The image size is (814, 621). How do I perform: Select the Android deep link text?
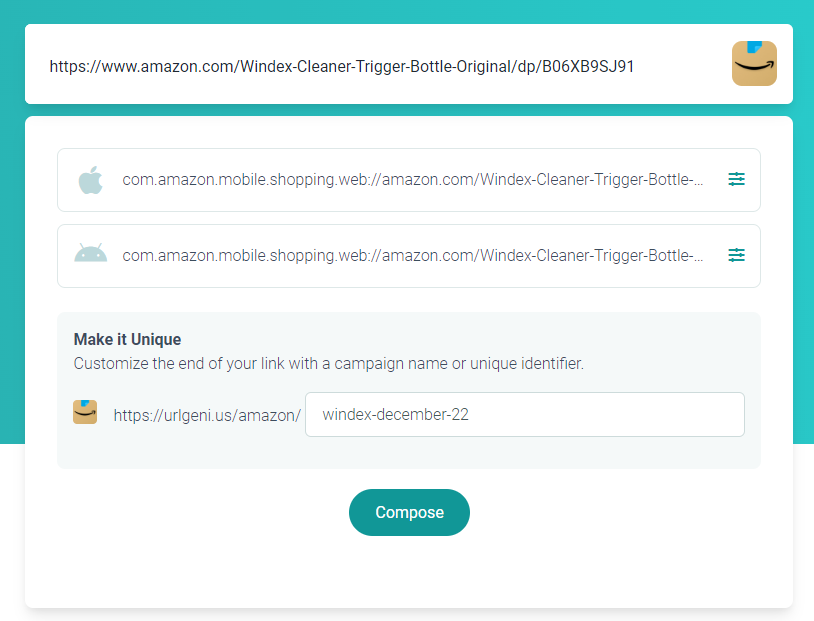(x=413, y=255)
